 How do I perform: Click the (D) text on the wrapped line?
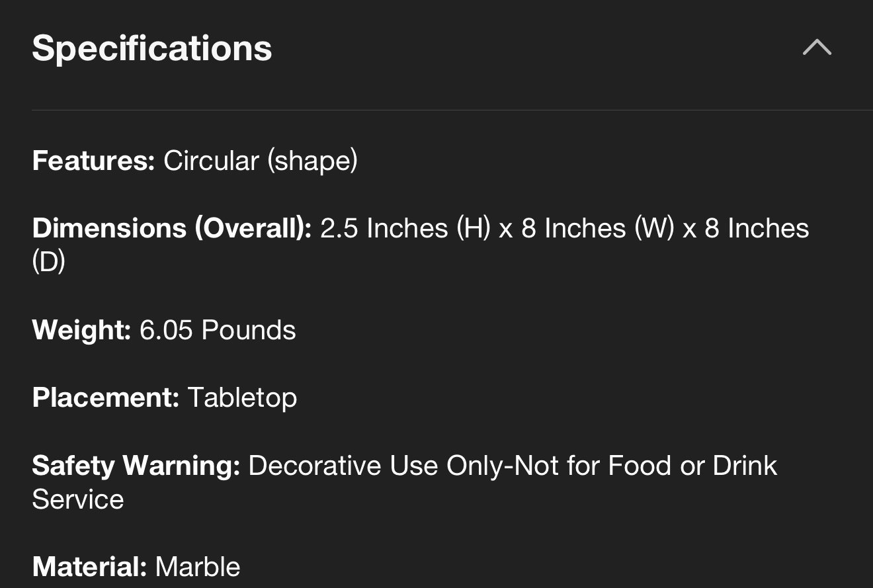(x=48, y=262)
